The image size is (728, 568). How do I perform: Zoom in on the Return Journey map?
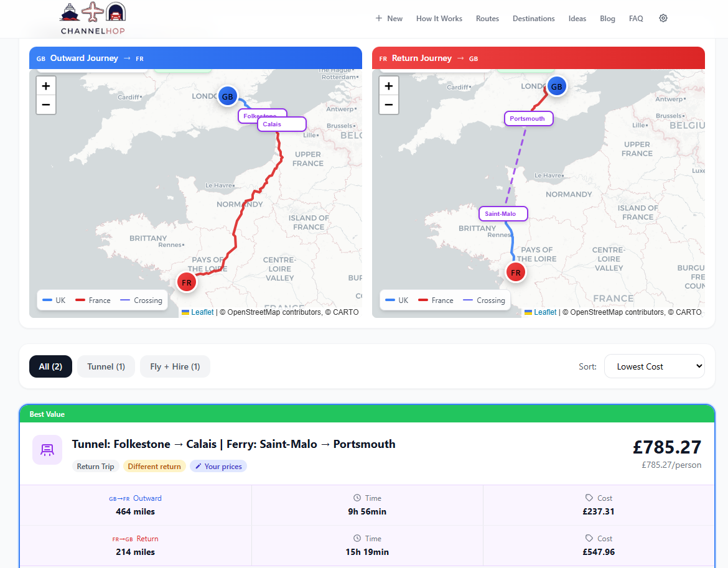[x=388, y=85]
